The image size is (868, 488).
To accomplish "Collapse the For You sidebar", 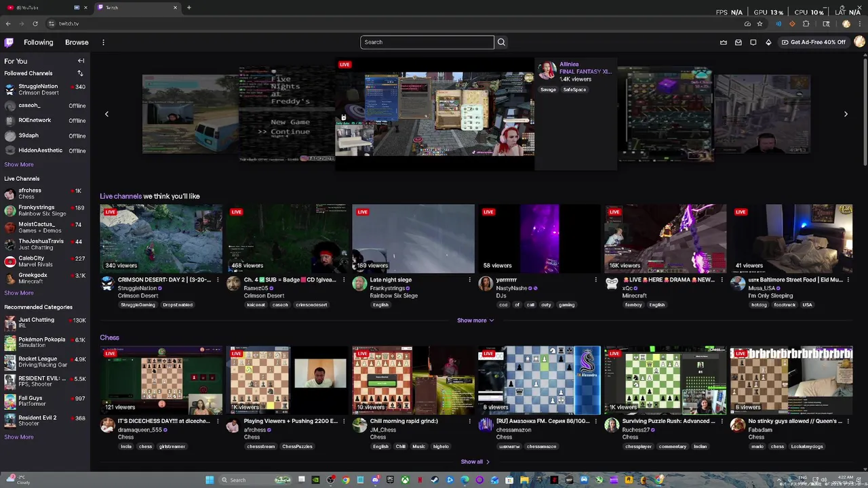I will (81, 61).
